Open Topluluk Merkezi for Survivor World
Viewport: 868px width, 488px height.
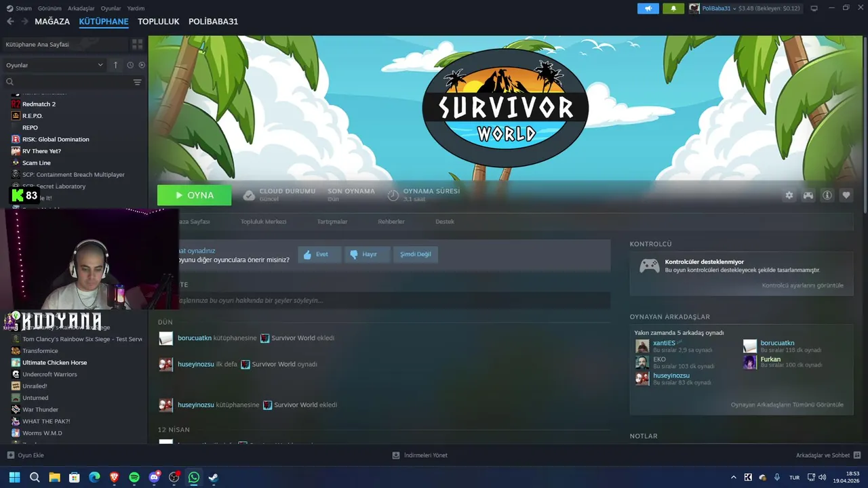click(264, 222)
